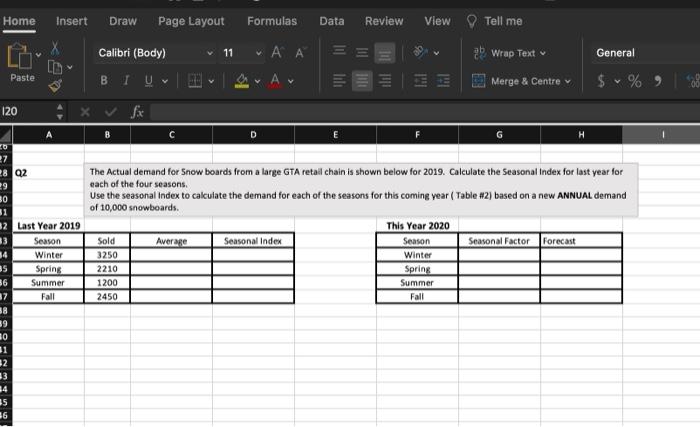The height and width of the screenshot is (427, 700).
Task: Switch to the Draw tab
Action: pyautogui.click(x=123, y=21)
